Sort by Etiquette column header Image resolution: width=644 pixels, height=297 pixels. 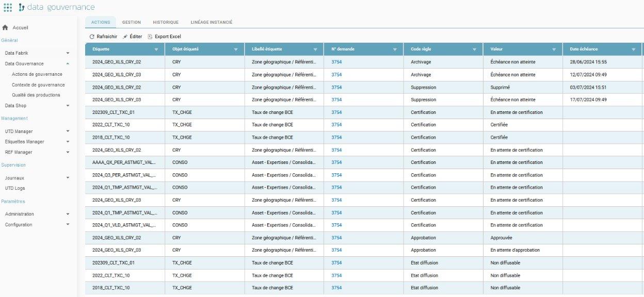(101, 49)
